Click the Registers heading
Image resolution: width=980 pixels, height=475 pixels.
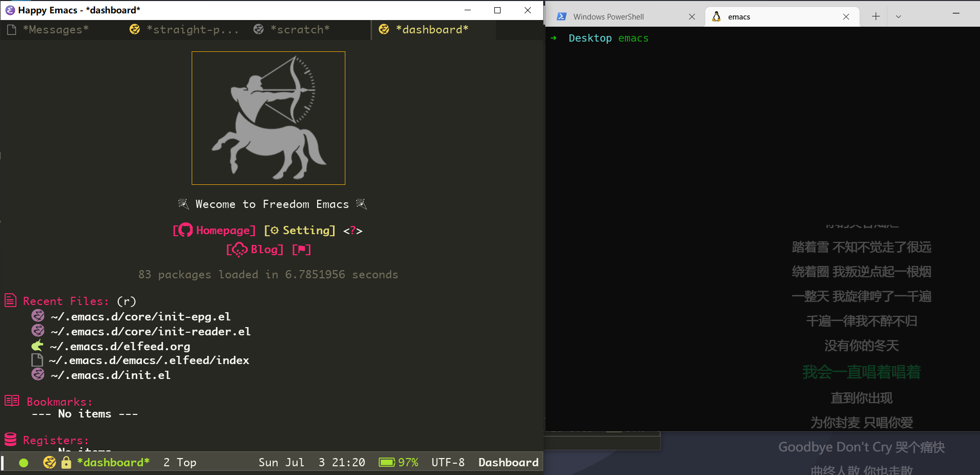click(x=56, y=441)
